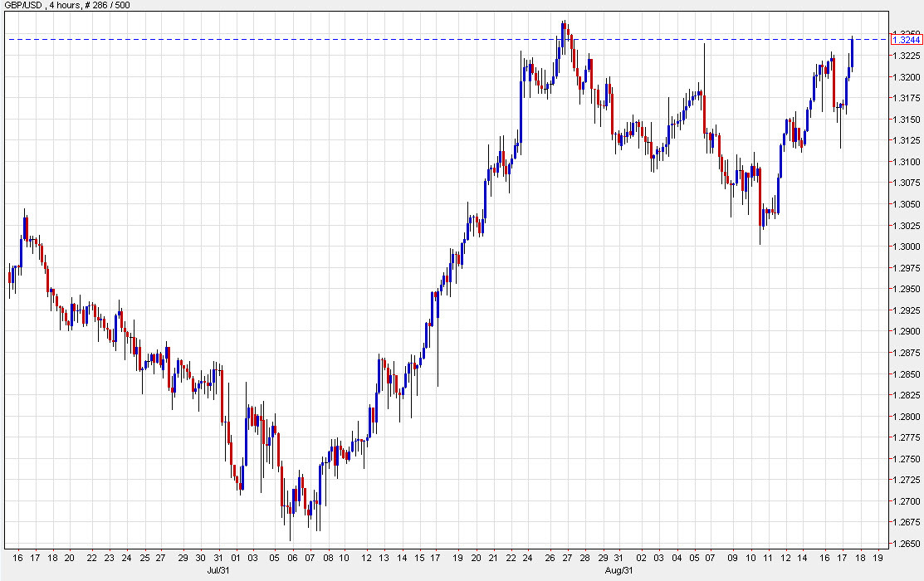
Task: Click the 1.3000 price axis label
Action: click(x=907, y=246)
